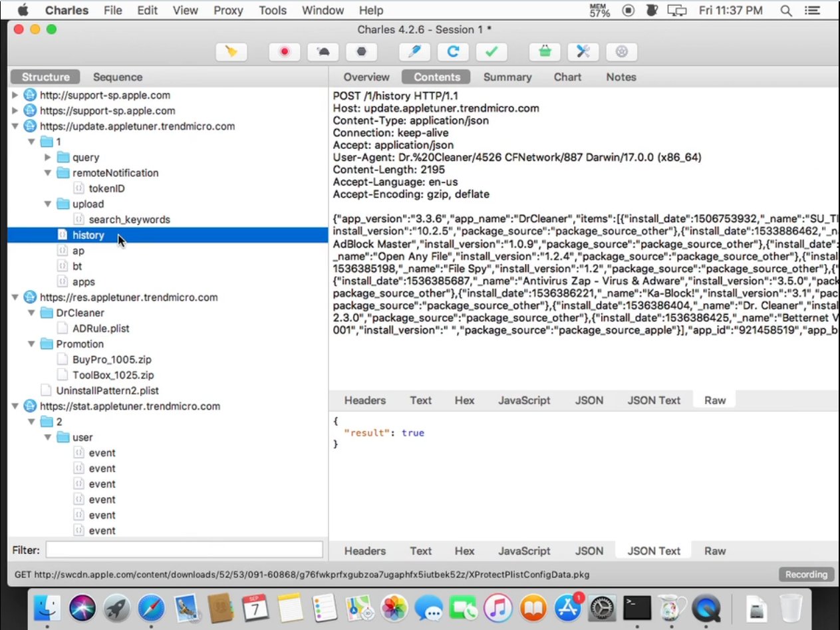Expand https://support-sp.apple.com host

(x=16, y=110)
